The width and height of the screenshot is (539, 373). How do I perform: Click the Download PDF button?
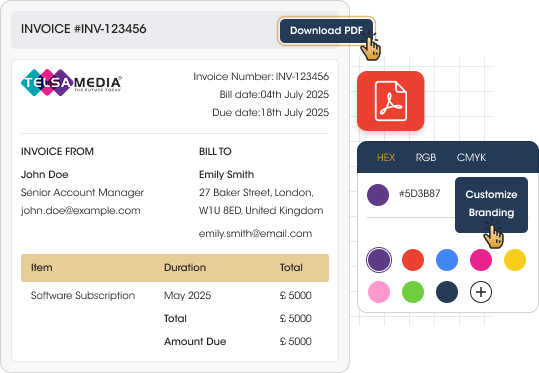coord(326,31)
